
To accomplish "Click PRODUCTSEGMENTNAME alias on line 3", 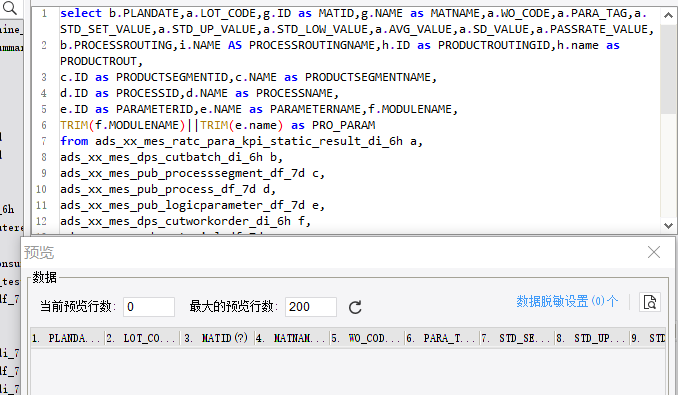I will click(x=368, y=77).
